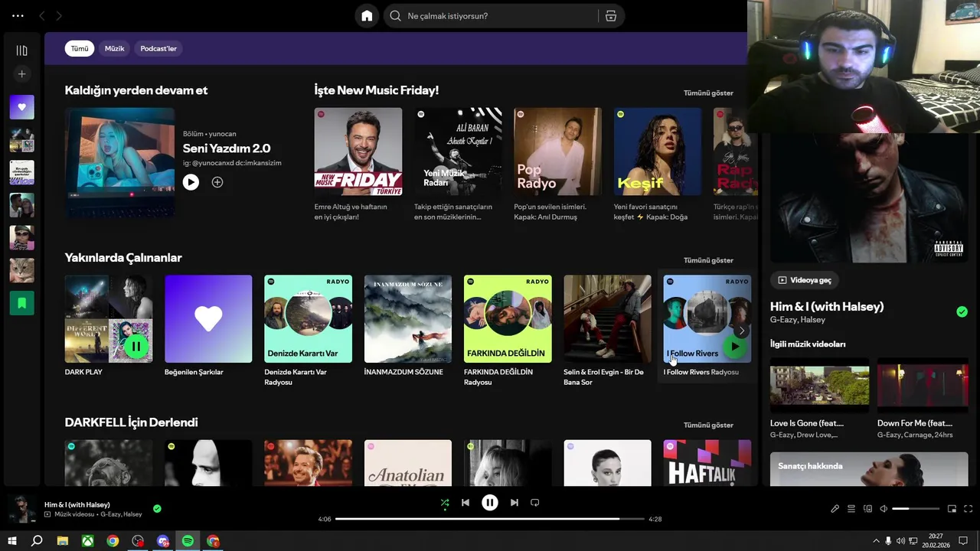This screenshot has height=551, width=980.
Task: Click 'Tümünü göster' for DARKFELL İçin Derlendi
Action: pos(708,425)
